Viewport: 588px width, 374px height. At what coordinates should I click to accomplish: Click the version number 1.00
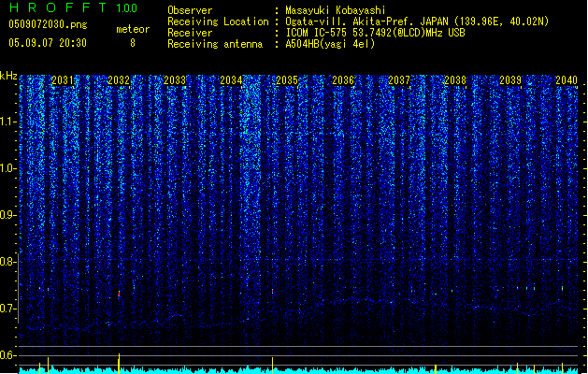(x=127, y=7)
